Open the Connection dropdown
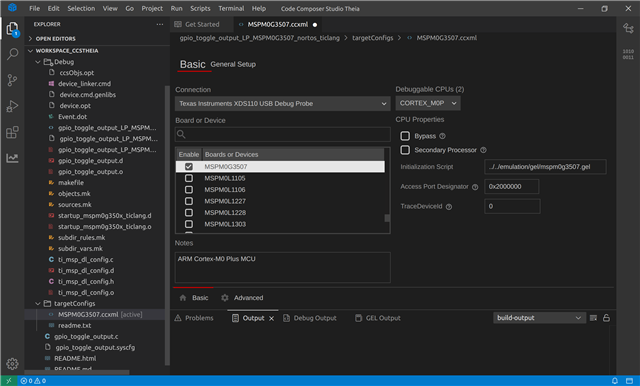Screen dimensions: 640x386 coord(282,104)
